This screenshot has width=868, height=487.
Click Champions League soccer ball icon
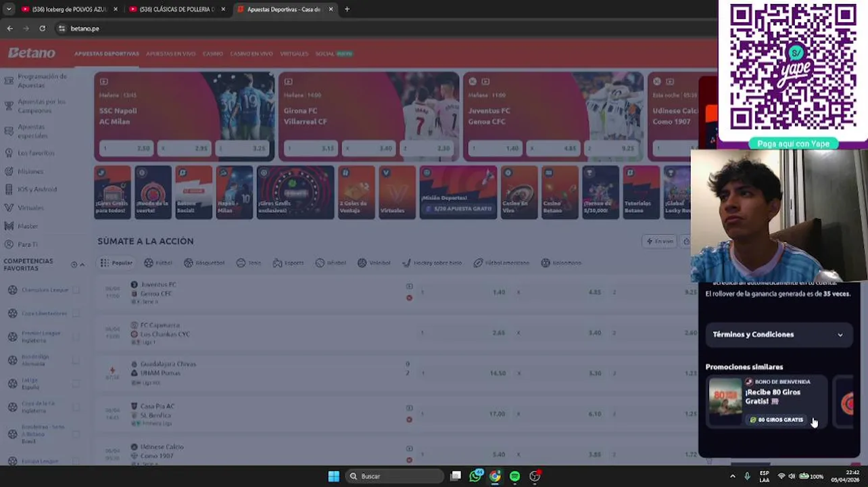click(x=12, y=290)
